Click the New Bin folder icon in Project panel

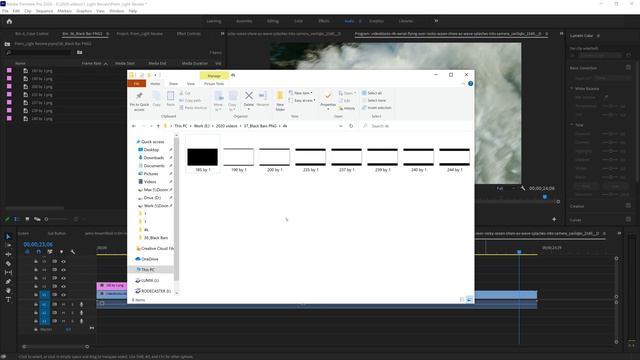[80, 52]
